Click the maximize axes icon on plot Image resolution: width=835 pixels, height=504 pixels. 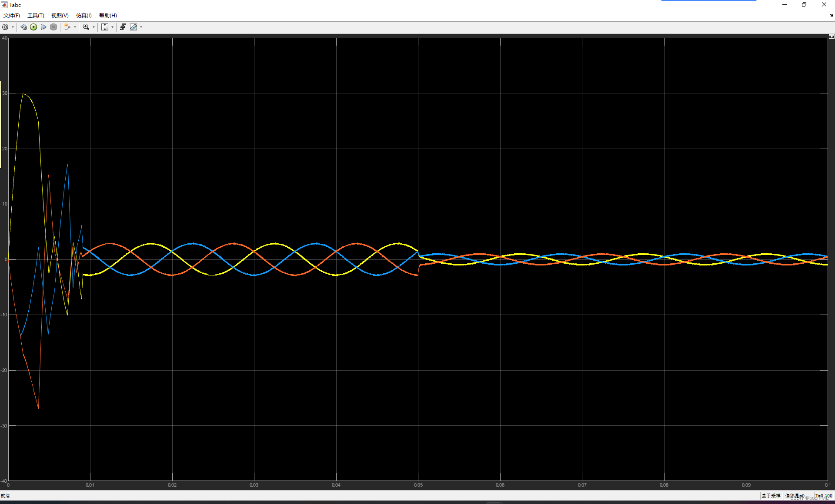click(831, 37)
